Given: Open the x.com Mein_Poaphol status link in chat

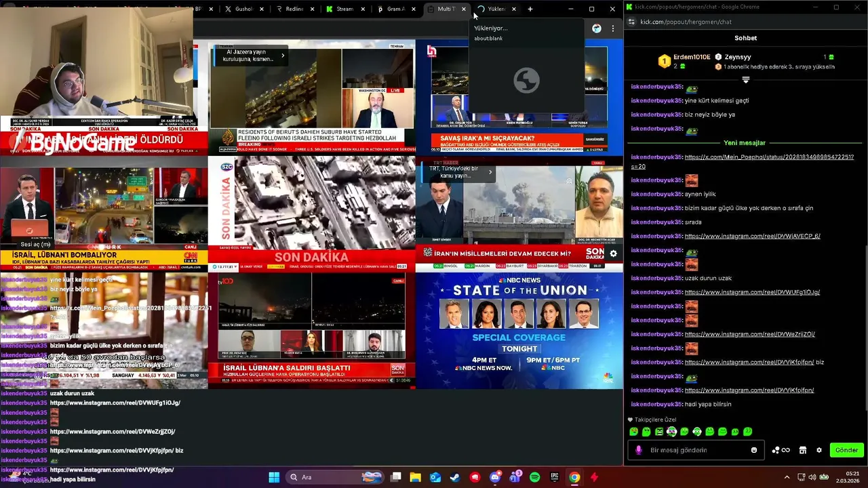Looking at the screenshot, I should [x=769, y=161].
